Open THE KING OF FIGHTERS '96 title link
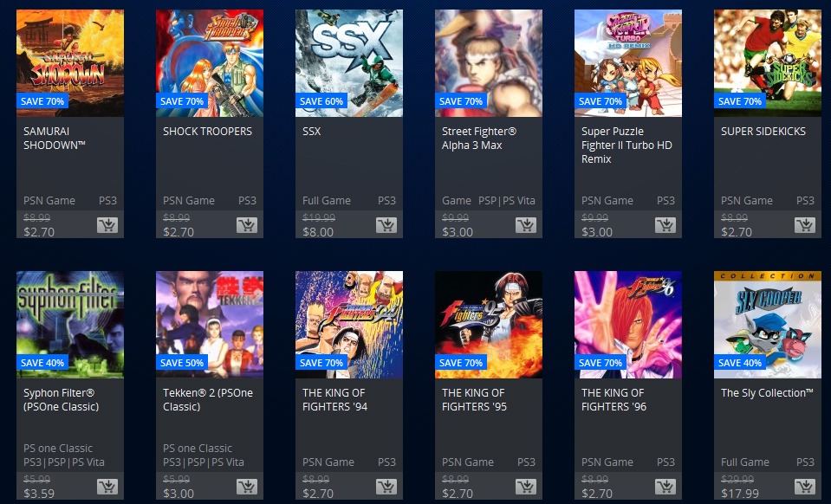831x504 pixels. pos(614,400)
